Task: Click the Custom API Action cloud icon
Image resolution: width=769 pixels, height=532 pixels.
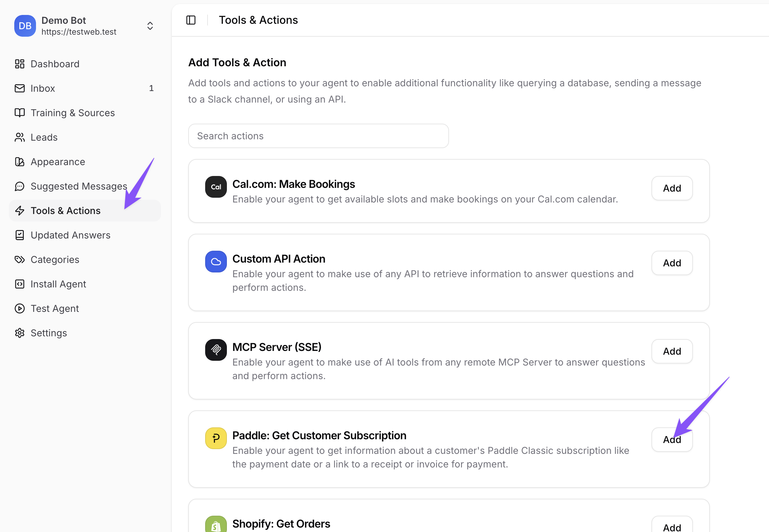Action: pos(216,262)
